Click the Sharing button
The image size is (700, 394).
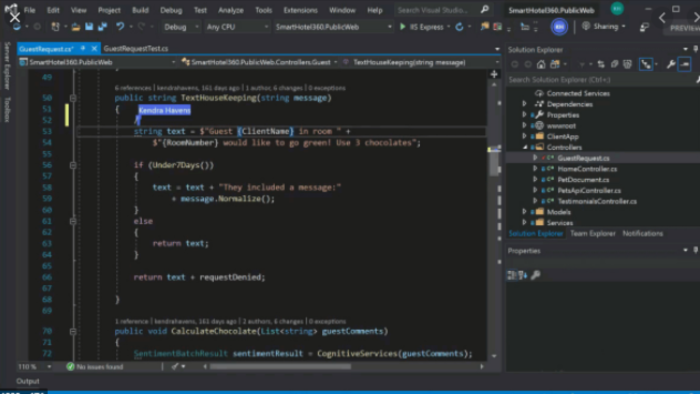pyautogui.click(x=604, y=26)
